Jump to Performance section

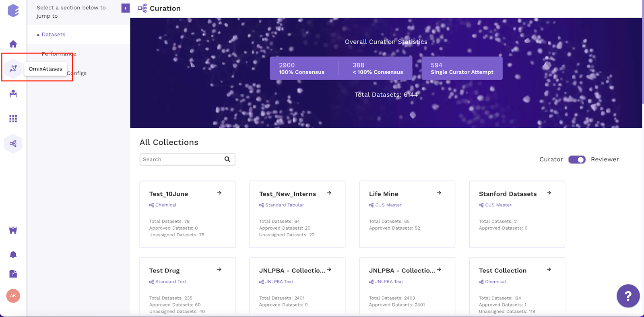59,54
